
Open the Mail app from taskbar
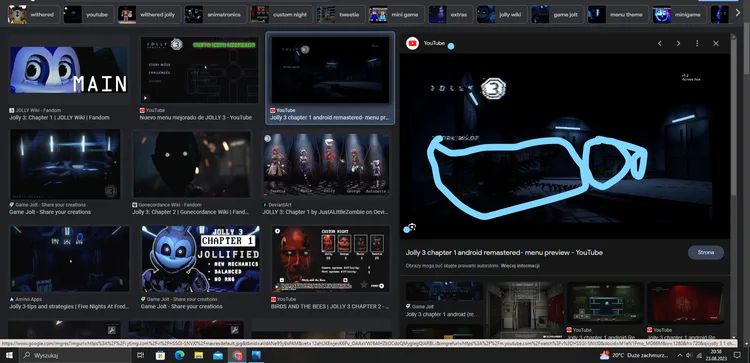tap(218, 355)
